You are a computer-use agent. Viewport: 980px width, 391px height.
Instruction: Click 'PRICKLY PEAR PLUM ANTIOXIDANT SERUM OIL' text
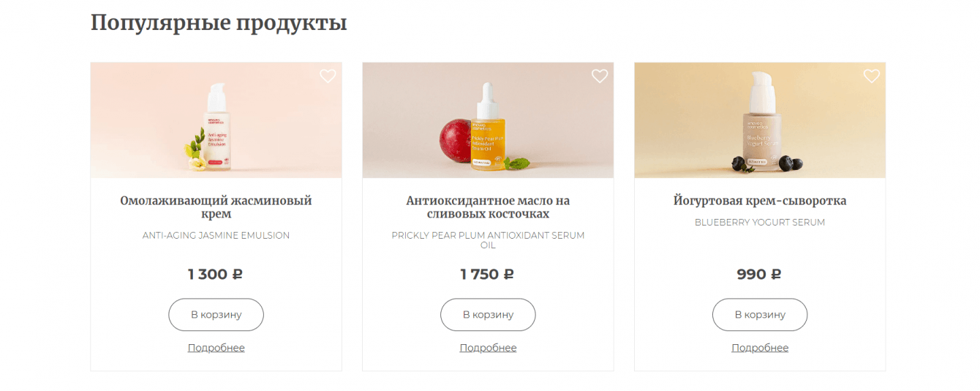click(x=488, y=240)
